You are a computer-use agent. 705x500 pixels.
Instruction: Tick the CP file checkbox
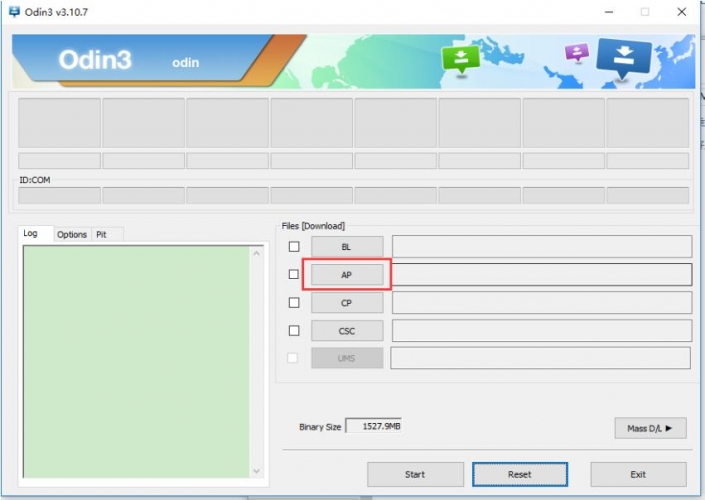pyautogui.click(x=294, y=303)
